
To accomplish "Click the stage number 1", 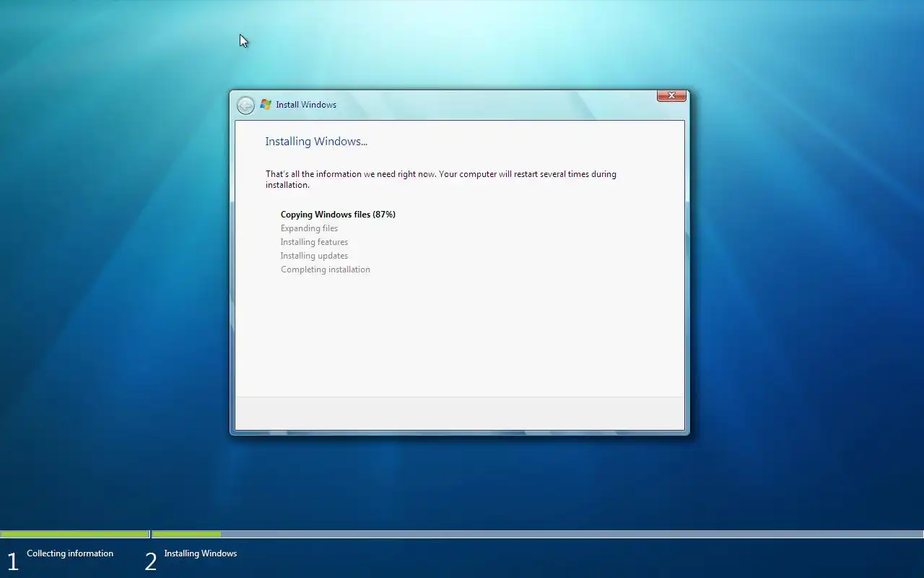I will [12, 561].
